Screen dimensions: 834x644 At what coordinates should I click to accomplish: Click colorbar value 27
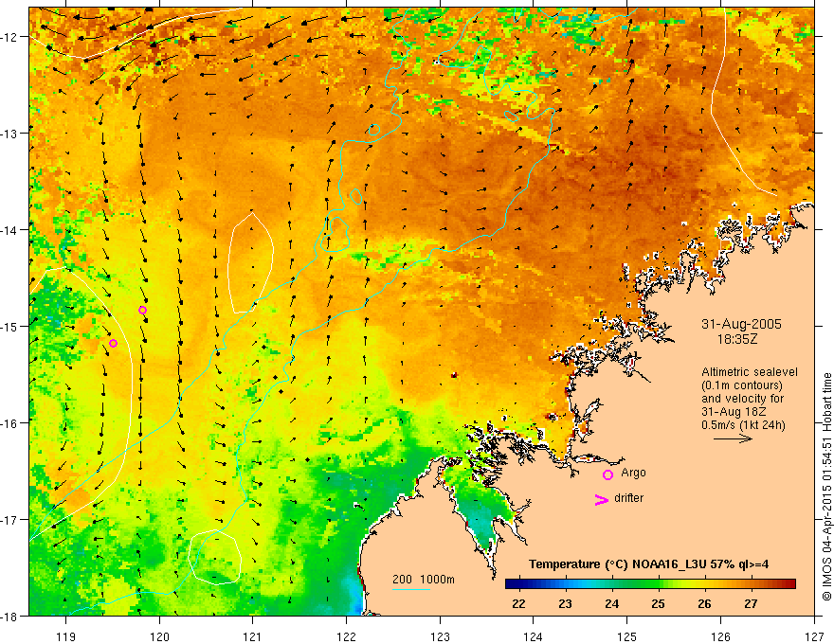click(x=751, y=603)
